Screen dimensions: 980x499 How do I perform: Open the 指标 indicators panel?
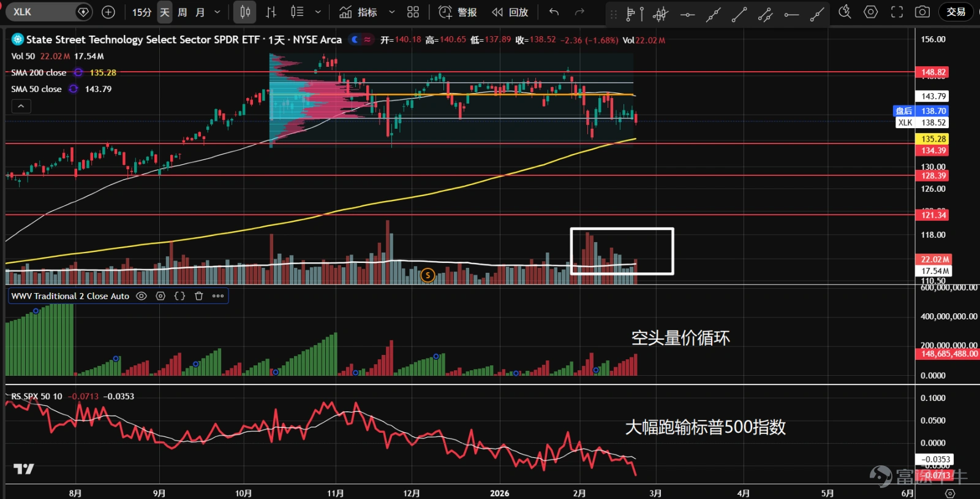(x=359, y=12)
